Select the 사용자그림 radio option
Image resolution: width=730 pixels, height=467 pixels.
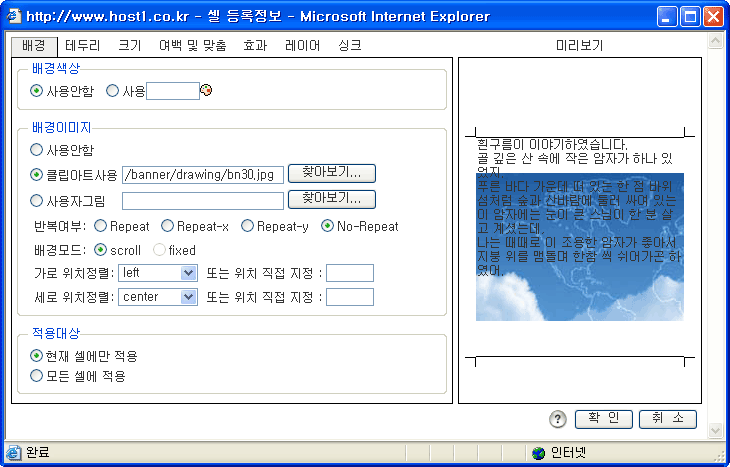[37, 200]
